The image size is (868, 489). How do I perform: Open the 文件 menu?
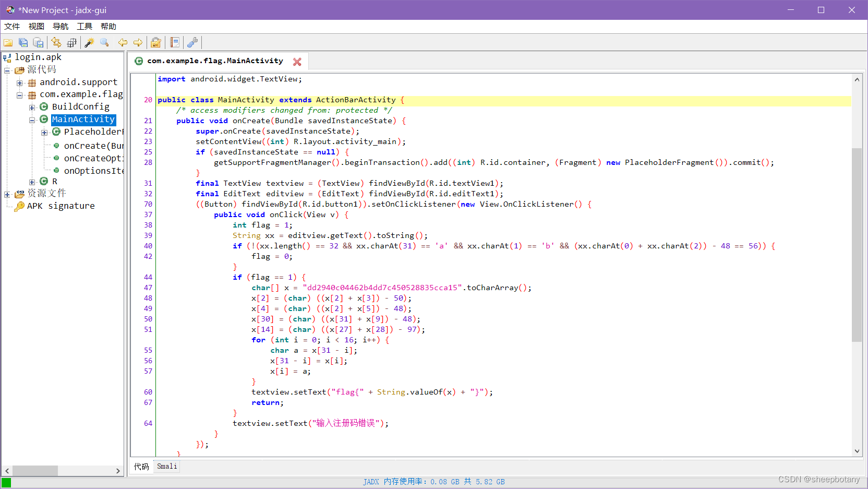pos(12,27)
